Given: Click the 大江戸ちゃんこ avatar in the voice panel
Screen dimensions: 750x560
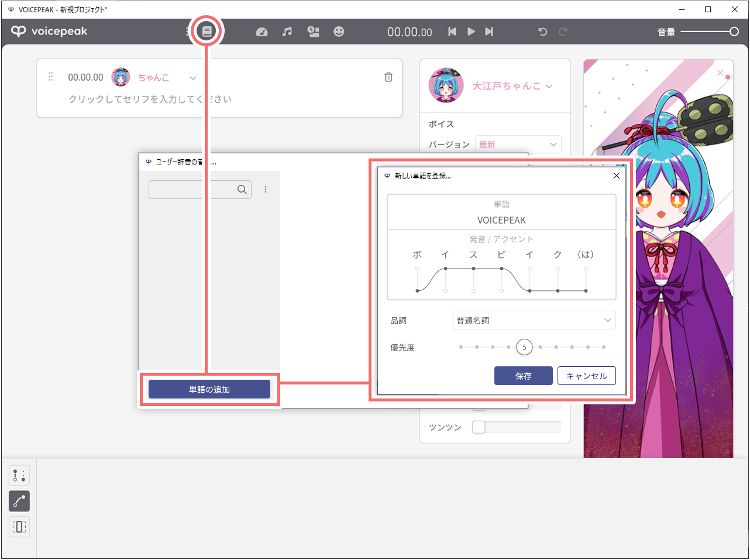Looking at the screenshot, I should (x=446, y=86).
